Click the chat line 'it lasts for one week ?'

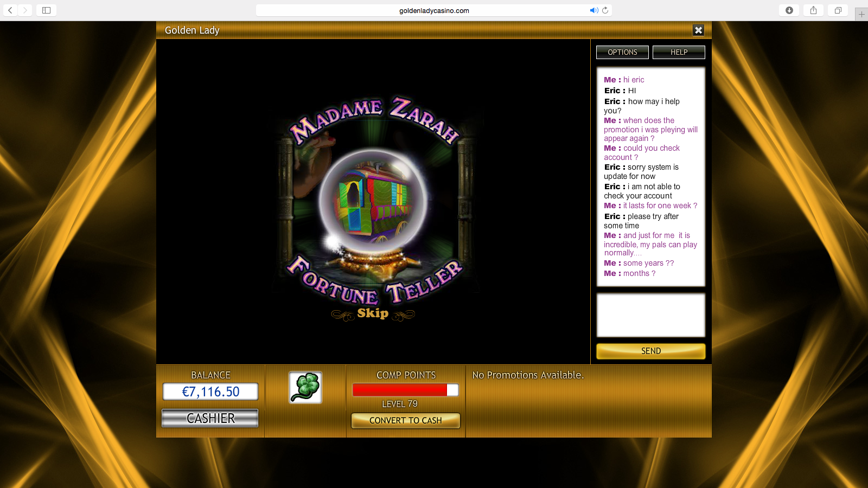click(x=650, y=206)
